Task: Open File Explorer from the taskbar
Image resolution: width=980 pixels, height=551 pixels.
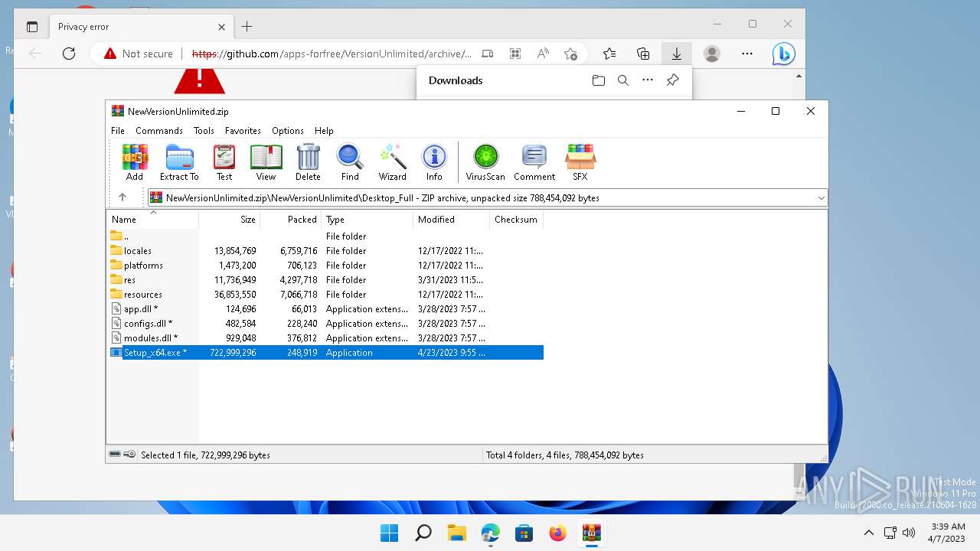Action: (x=456, y=533)
